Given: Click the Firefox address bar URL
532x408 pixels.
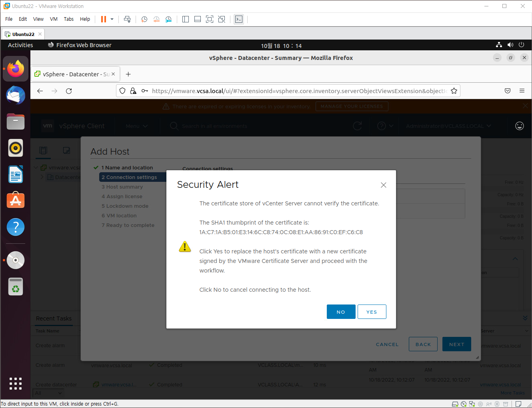Looking at the screenshot, I should pyautogui.click(x=299, y=91).
